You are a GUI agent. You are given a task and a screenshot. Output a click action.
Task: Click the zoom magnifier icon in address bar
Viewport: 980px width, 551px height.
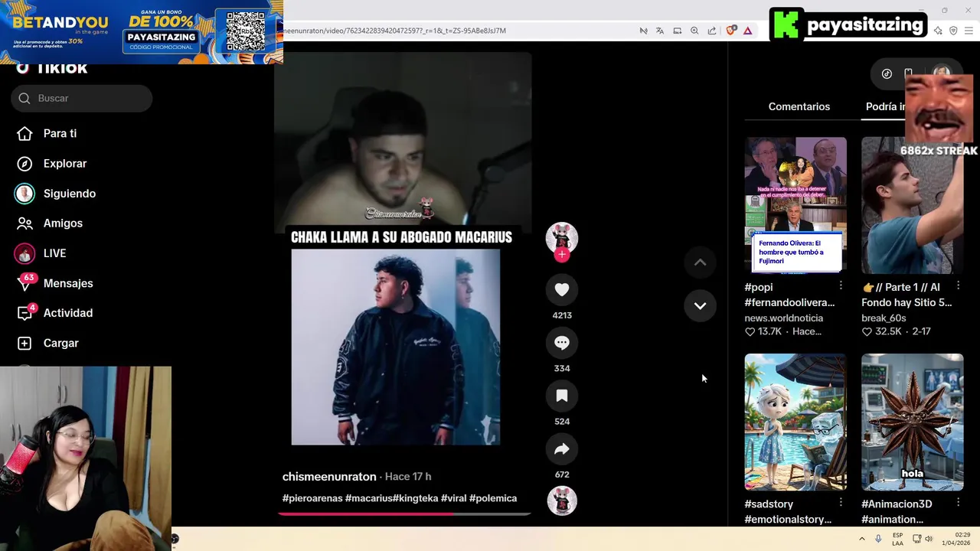pyautogui.click(x=694, y=31)
